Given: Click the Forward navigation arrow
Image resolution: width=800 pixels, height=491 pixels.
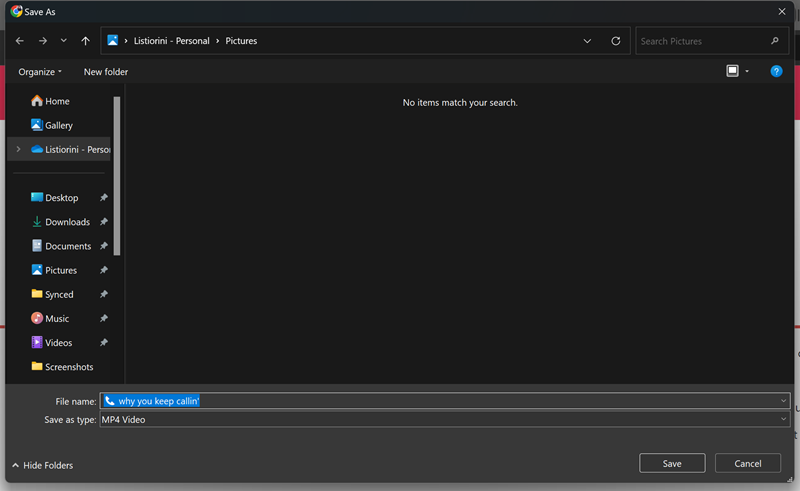Looking at the screenshot, I should tap(42, 41).
